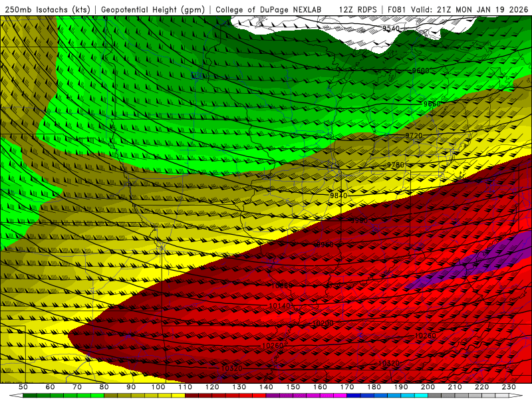This screenshot has height=399, width=532.
Task: Click the 90 value on the color scale
Action: click(131, 387)
